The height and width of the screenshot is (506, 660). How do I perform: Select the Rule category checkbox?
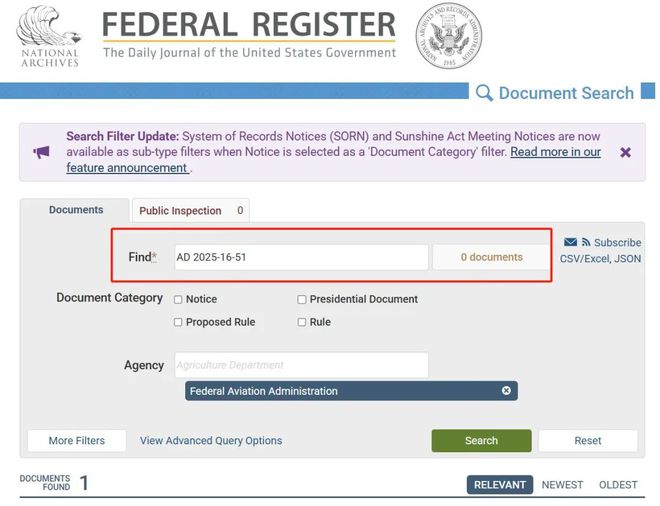[x=301, y=322]
